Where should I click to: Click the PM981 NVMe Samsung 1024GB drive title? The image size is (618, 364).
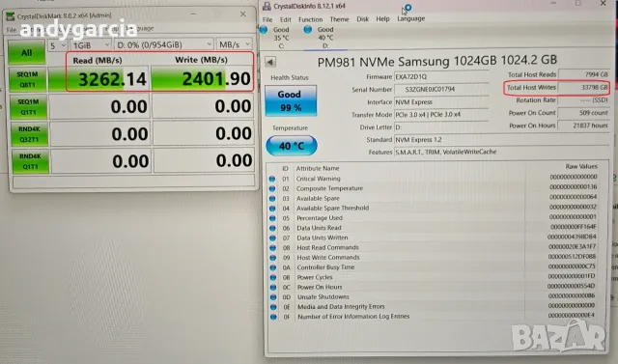coord(436,61)
